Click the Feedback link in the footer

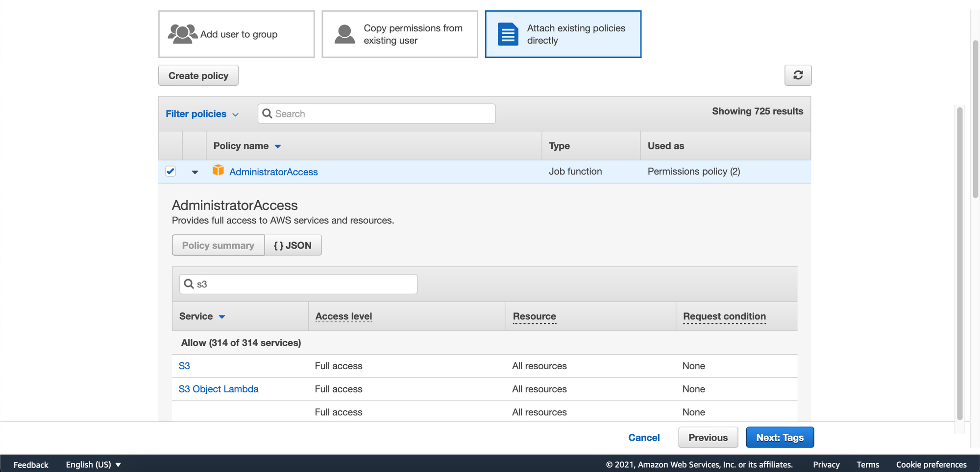point(31,464)
